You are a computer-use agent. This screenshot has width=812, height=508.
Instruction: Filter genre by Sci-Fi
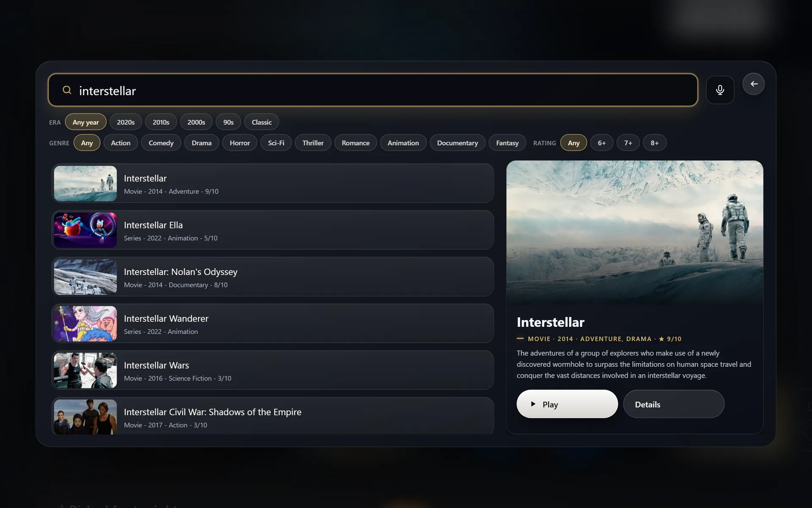[x=276, y=143]
